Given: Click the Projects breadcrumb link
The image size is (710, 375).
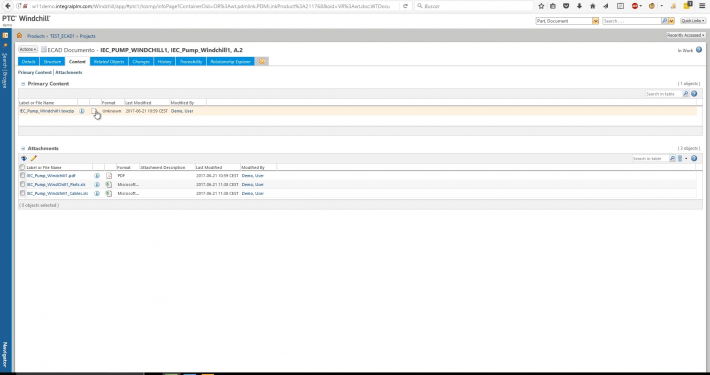Looking at the screenshot, I should [87, 36].
